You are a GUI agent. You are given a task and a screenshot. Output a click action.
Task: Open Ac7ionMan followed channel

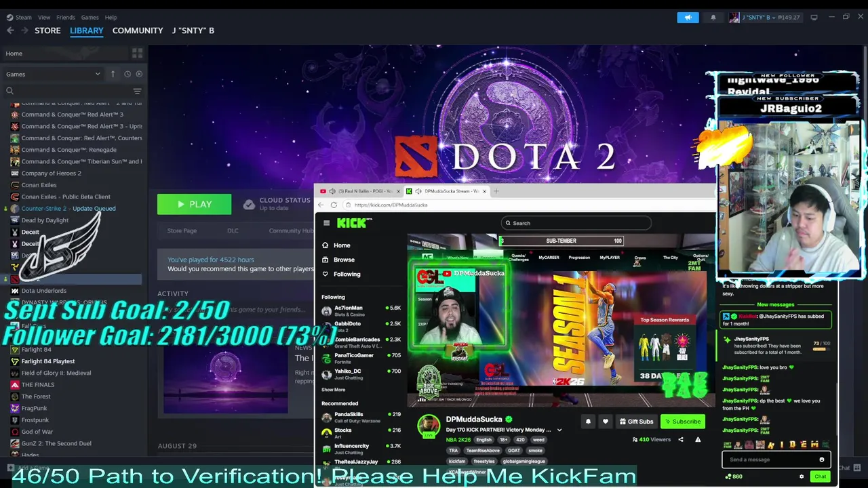[361, 310]
